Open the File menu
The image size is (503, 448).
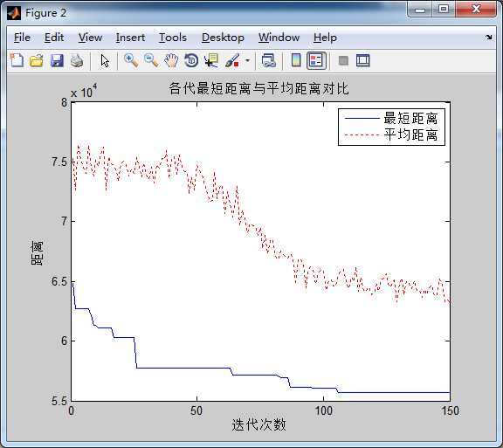tap(22, 38)
